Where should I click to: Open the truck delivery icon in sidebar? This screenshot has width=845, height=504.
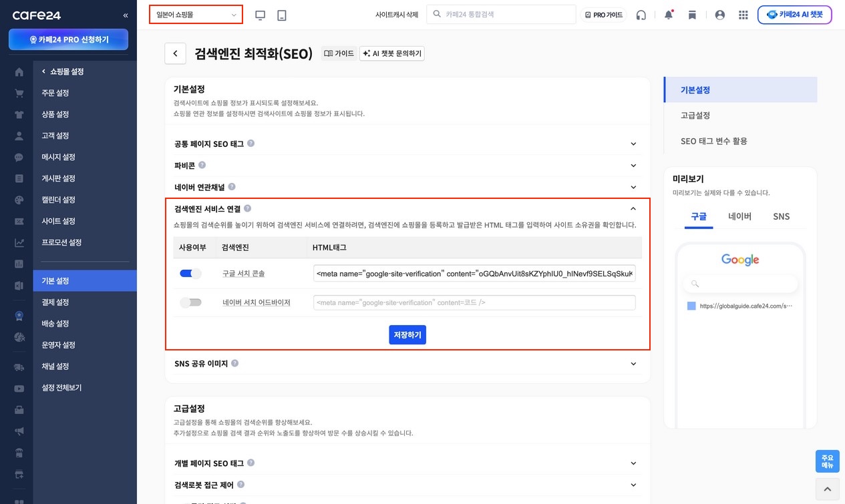[19, 366]
